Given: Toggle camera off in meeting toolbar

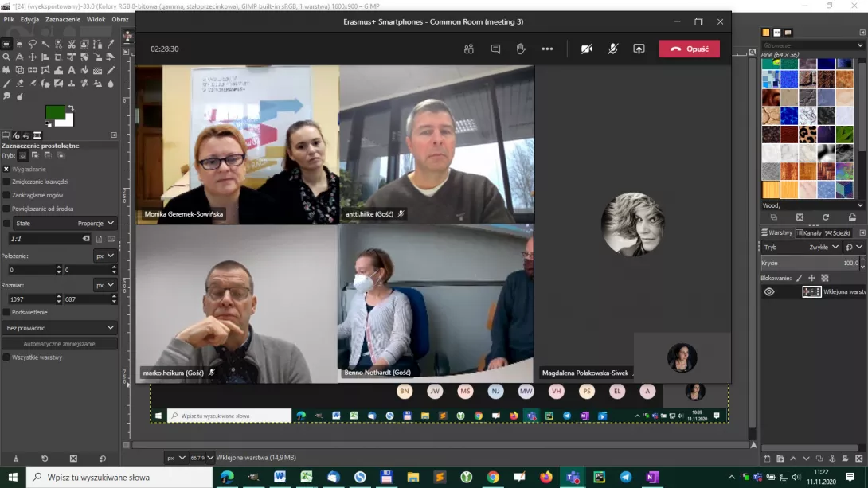Looking at the screenshot, I should 587,49.
